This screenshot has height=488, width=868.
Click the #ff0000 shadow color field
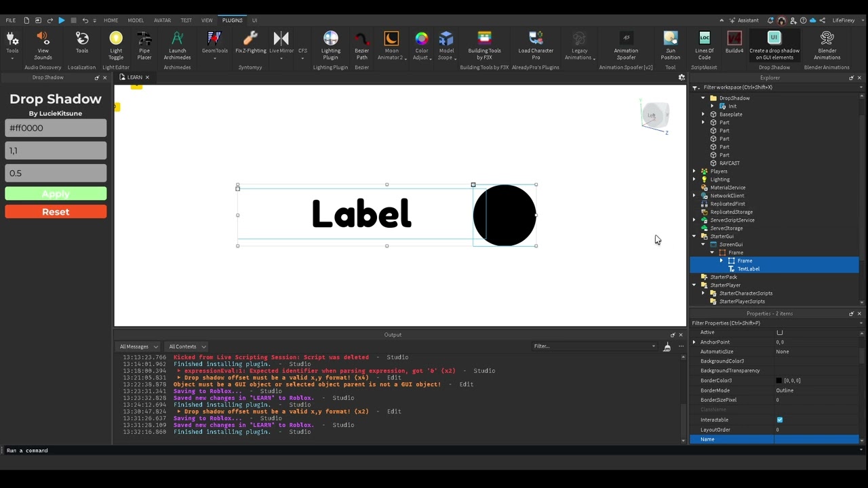(56, 128)
